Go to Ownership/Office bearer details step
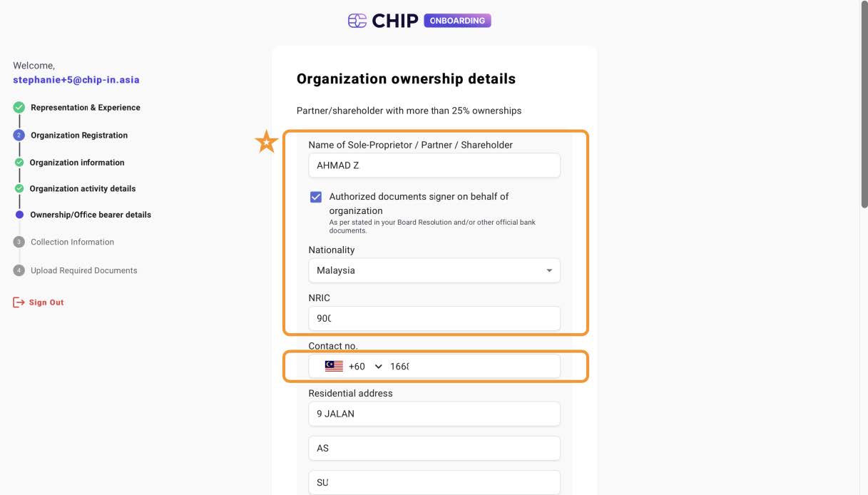This screenshot has width=868, height=495. 91,215
